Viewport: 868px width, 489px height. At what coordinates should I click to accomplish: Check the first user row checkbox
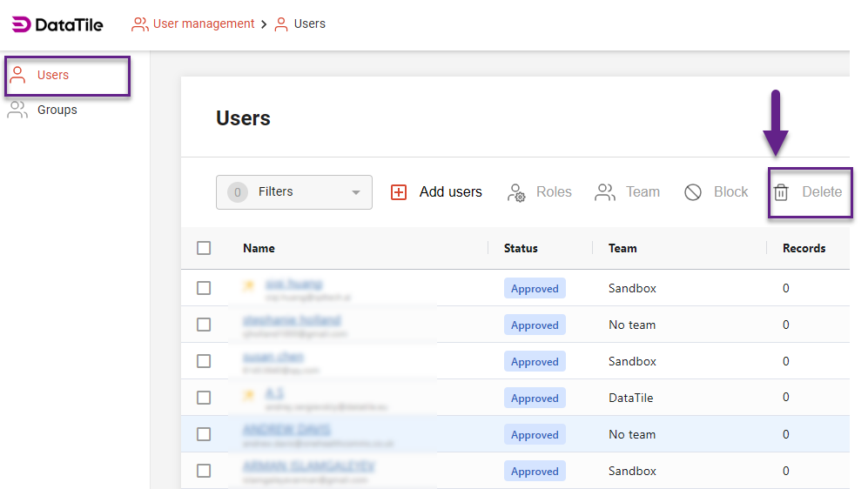pyautogui.click(x=204, y=288)
